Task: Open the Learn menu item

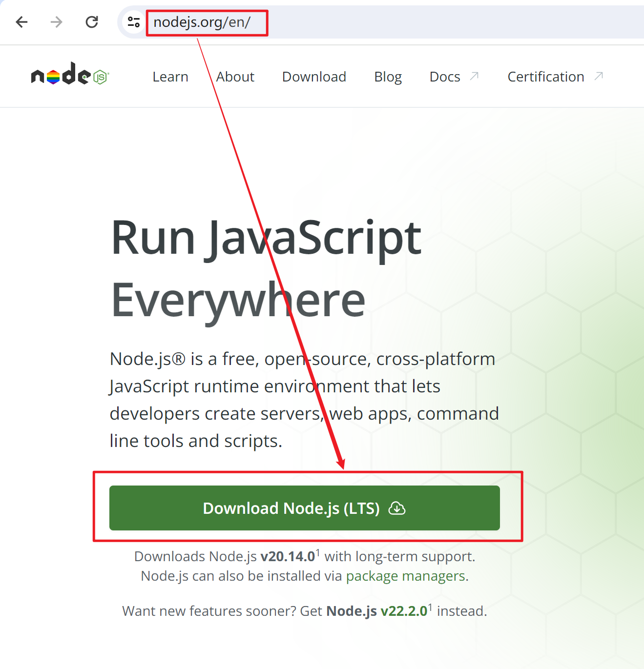Action: click(170, 77)
